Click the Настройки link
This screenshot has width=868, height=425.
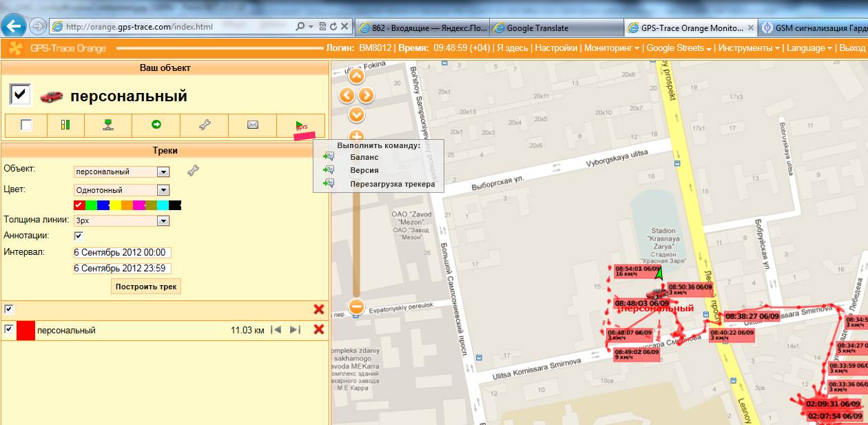click(x=556, y=48)
